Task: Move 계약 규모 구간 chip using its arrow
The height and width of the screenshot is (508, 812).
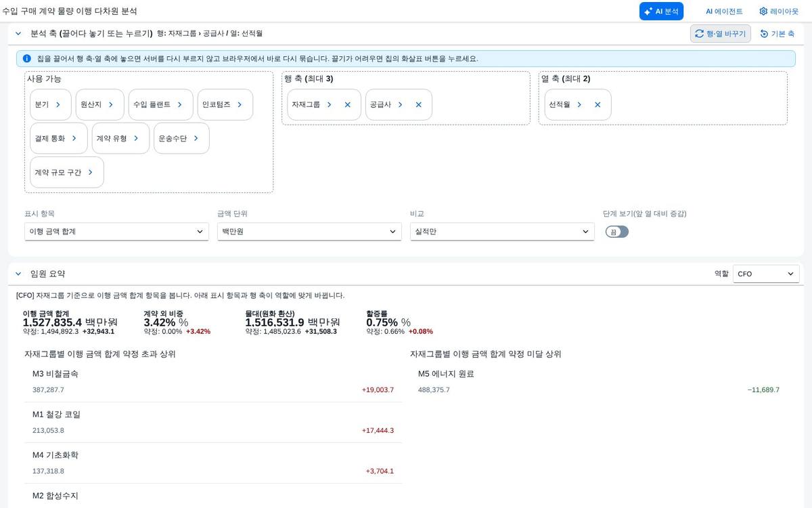Action: (90, 172)
